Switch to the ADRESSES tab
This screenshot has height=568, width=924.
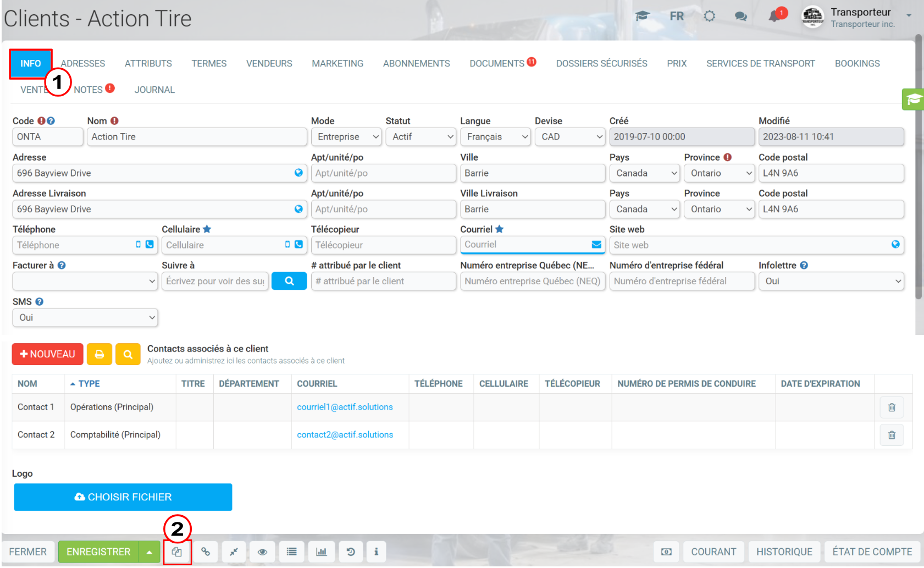click(83, 63)
